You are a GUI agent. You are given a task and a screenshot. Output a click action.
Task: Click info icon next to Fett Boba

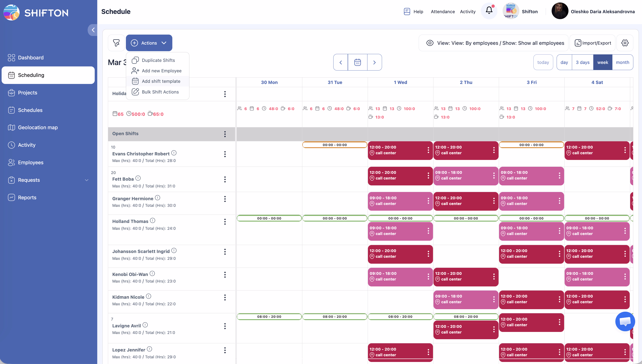[x=138, y=178]
